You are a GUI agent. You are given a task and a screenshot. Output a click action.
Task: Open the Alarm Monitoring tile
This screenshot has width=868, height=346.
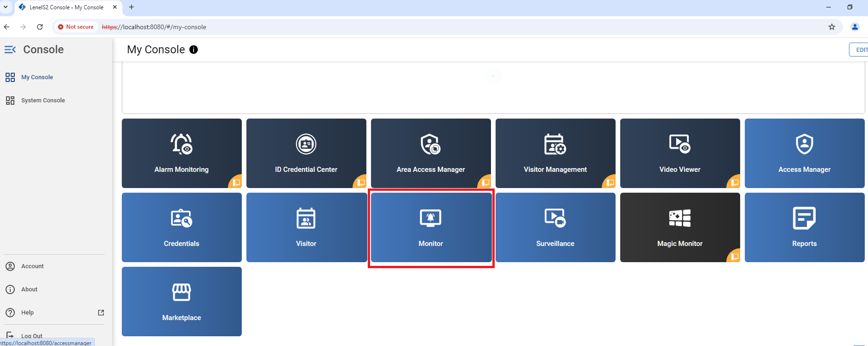182,153
